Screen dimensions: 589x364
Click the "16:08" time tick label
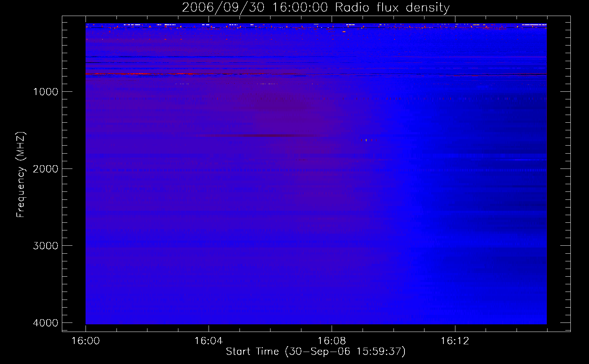[x=331, y=341]
